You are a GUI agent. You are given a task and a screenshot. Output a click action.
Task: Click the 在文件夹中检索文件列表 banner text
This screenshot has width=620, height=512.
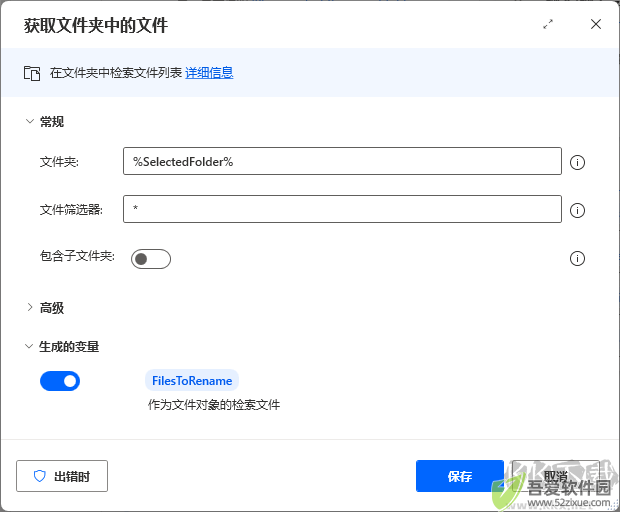pyautogui.click(x=116, y=73)
